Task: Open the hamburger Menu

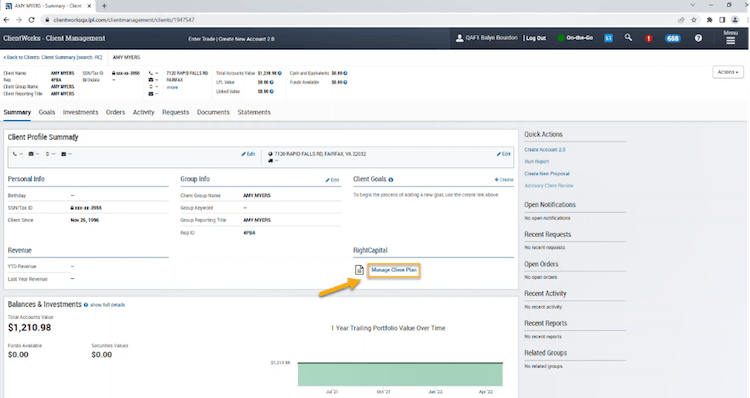Action: click(x=730, y=38)
